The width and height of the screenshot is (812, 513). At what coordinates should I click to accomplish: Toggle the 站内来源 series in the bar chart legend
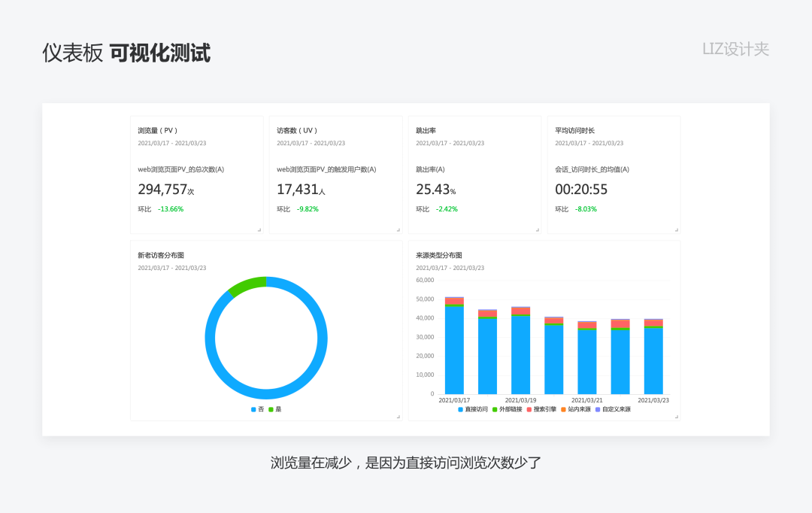pyautogui.click(x=579, y=408)
